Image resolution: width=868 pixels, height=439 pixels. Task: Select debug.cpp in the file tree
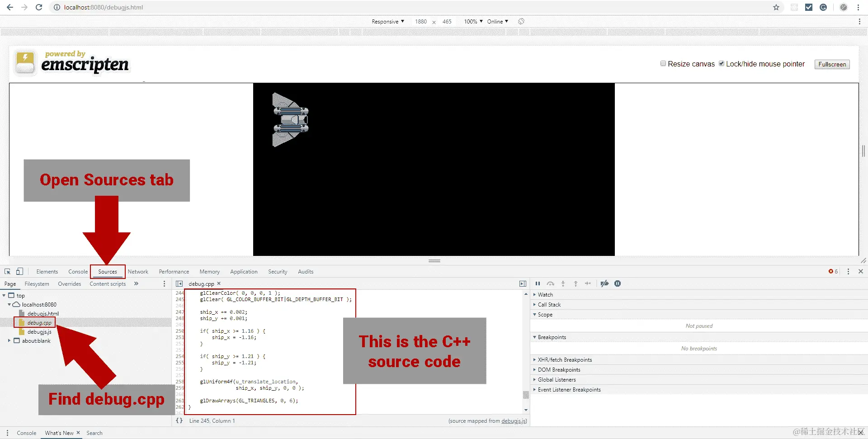(x=39, y=322)
